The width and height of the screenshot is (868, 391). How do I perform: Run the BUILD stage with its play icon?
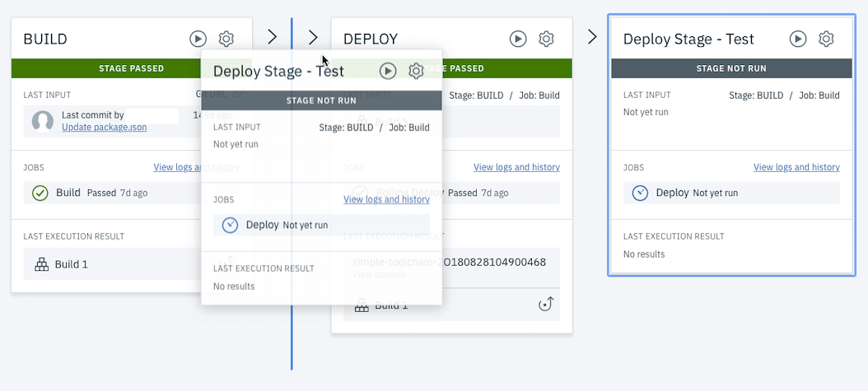(x=198, y=39)
